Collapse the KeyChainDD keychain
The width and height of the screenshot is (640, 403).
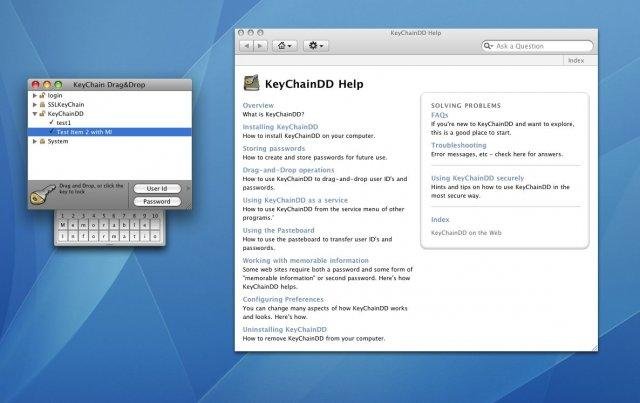point(35,114)
